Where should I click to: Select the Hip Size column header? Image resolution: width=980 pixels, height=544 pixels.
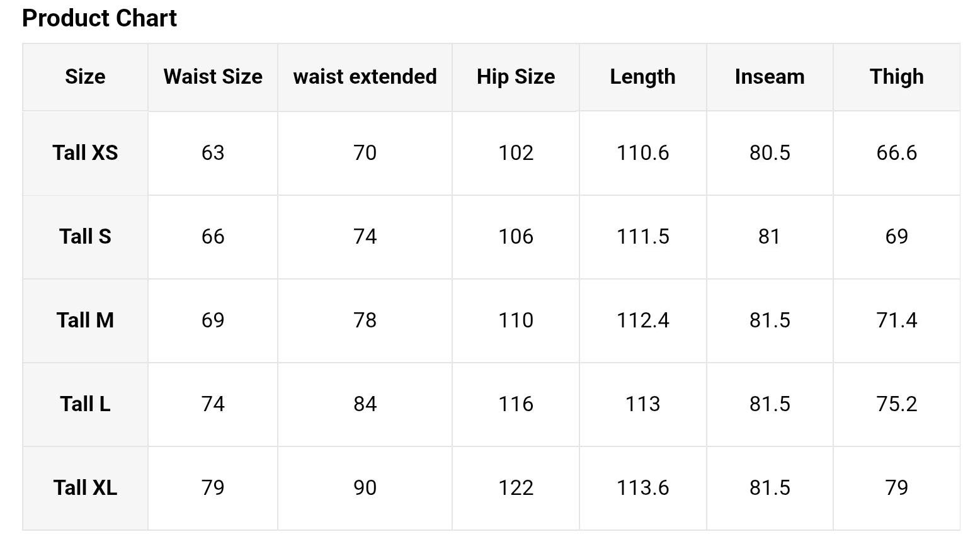click(x=516, y=77)
